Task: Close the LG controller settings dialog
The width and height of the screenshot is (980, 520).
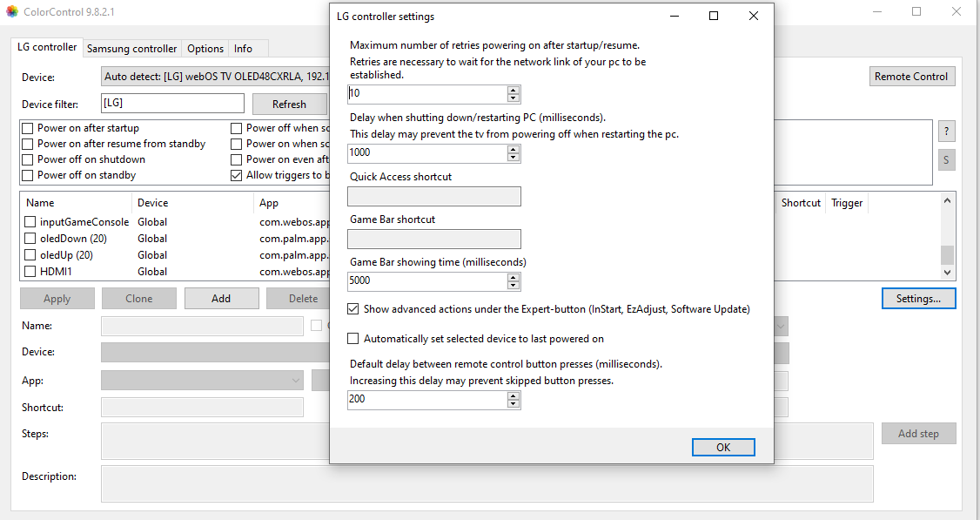Action: click(x=753, y=16)
